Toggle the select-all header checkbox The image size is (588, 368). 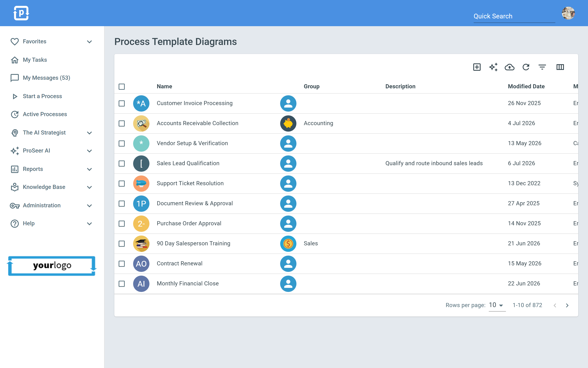(122, 87)
